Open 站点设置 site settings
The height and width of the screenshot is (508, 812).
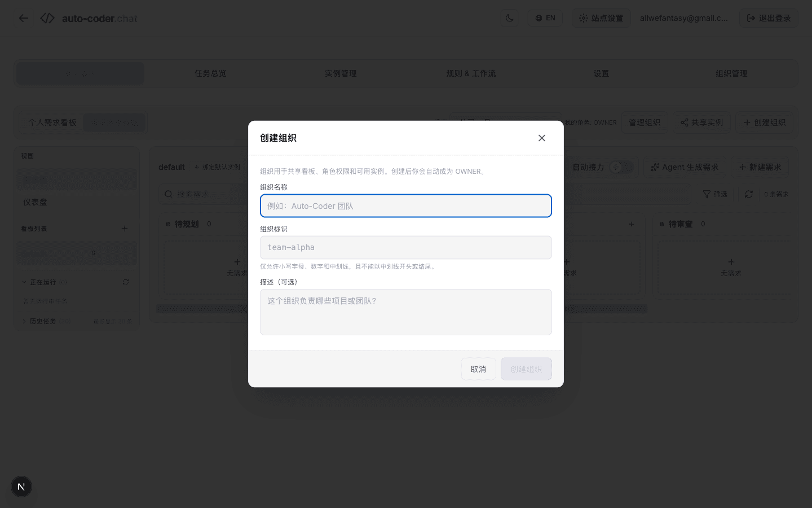[x=601, y=17]
